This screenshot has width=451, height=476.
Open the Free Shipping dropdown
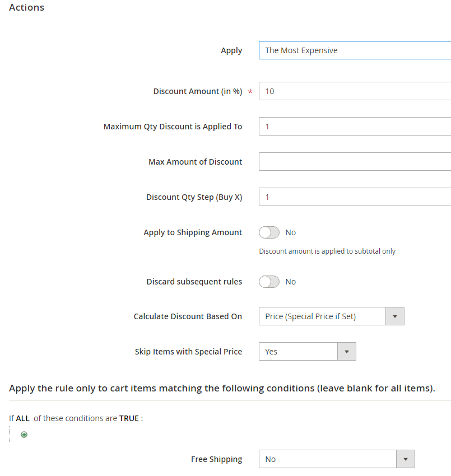336,459
